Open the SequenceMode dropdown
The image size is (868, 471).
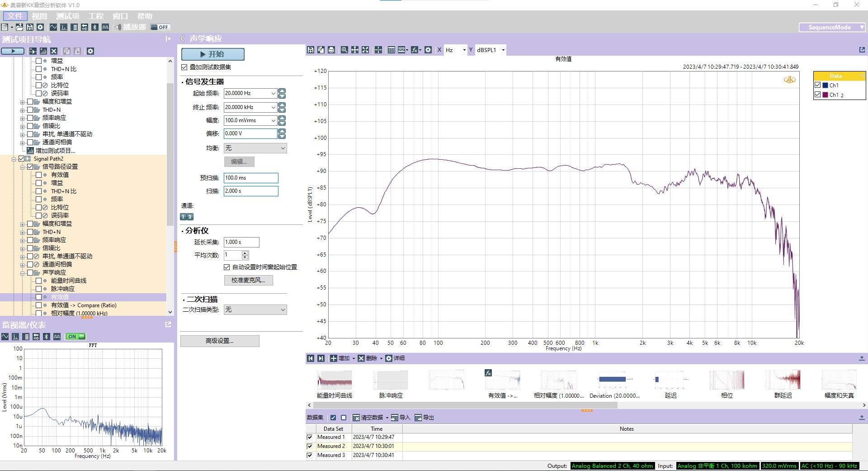tap(832, 27)
